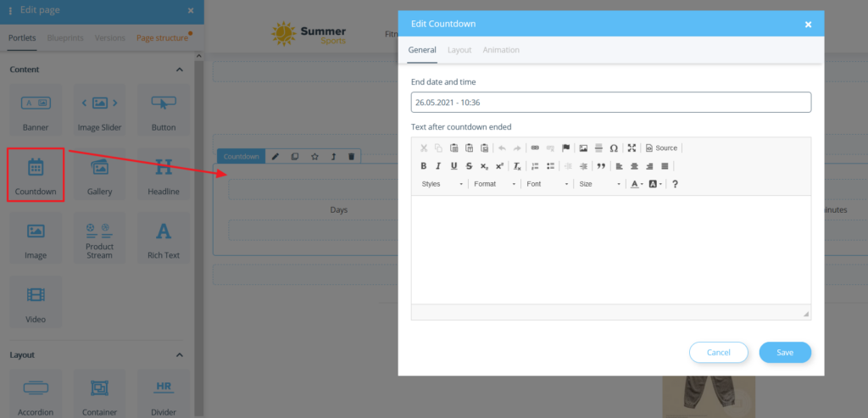Click inside the rich text editing area
This screenshot has height=418, width=868.
pyautogui.click(x=611, y=249)
